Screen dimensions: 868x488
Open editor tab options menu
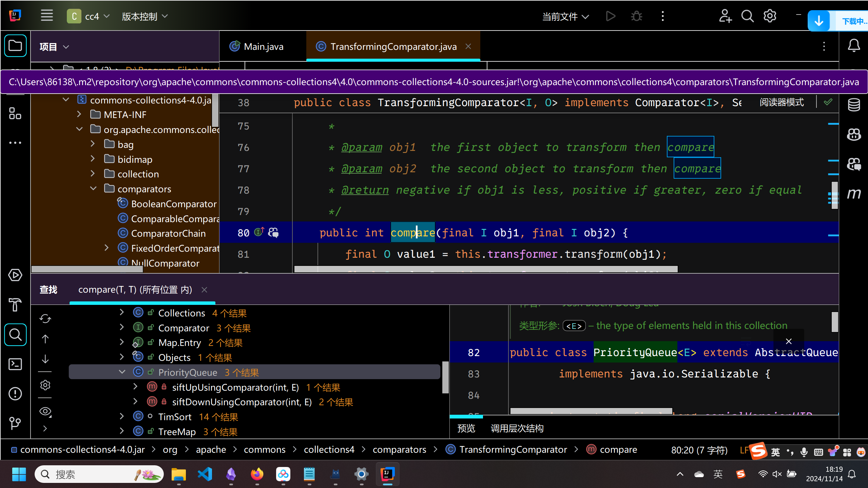pos(824,46)
